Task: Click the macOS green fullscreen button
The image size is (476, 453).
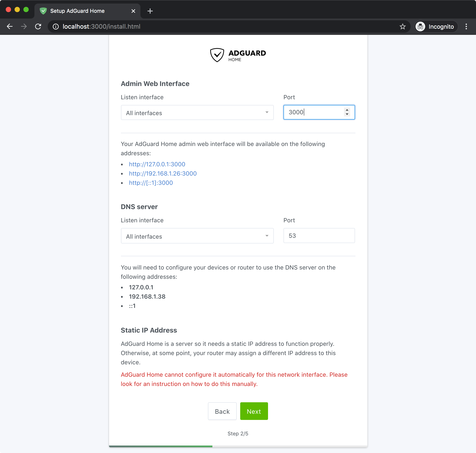Action: pos(26,10)
